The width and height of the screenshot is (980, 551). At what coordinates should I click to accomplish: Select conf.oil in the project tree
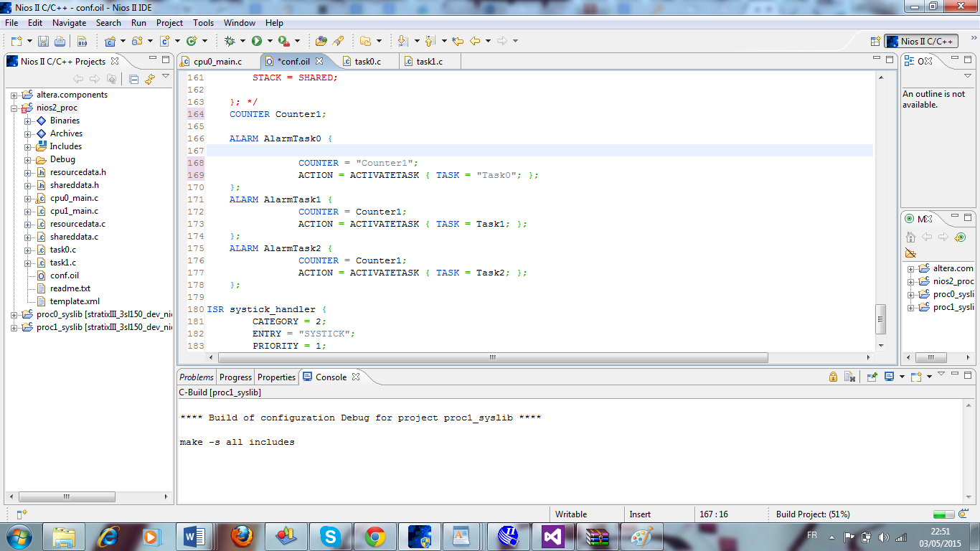[65, 275]
